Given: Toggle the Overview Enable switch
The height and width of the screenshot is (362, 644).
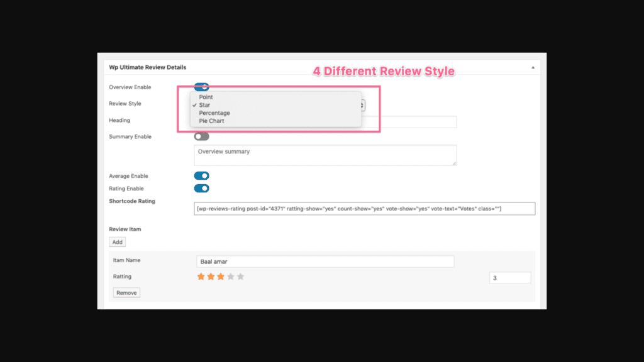Looking at the screenshot, I should pyautogui.click(x=202, y=87).
